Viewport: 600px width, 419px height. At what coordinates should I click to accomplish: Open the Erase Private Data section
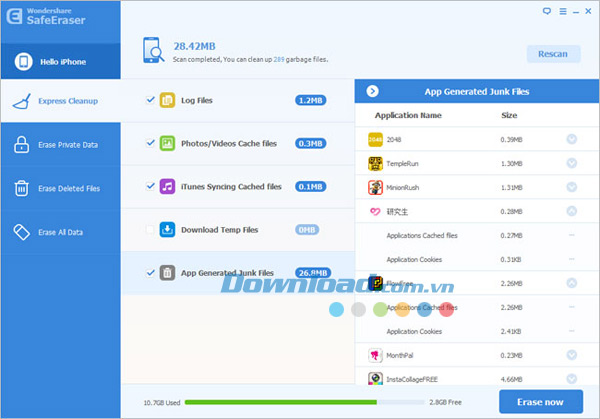click(59, 145)
